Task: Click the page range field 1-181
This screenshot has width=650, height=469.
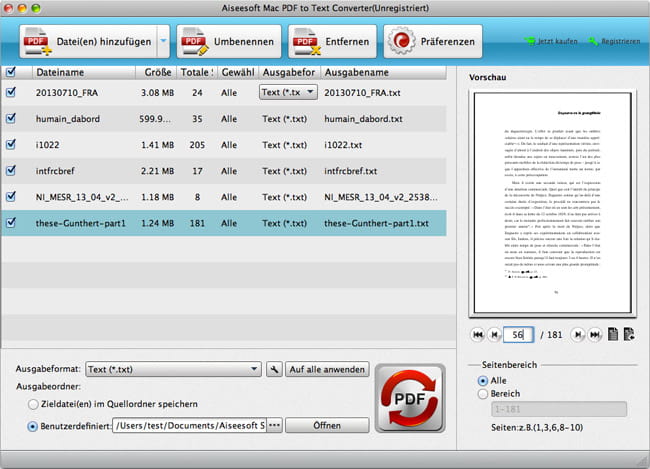Action: tap(559, 409)
